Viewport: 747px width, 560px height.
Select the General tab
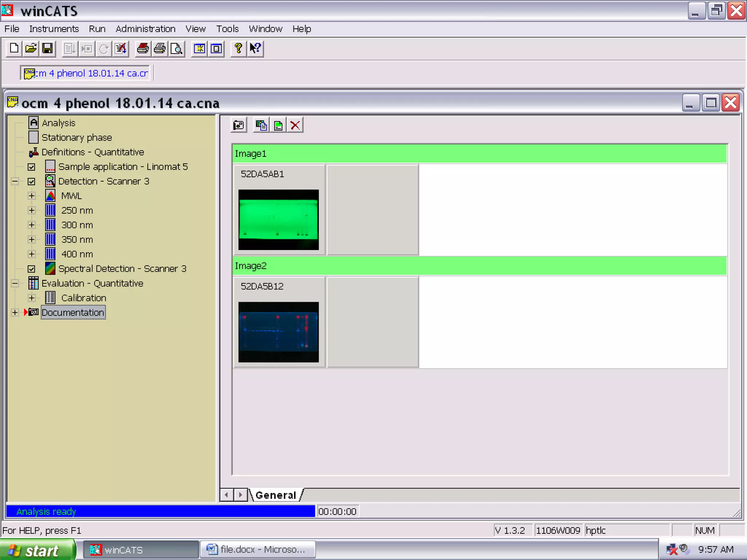pyautogui.click(x=276, y=495)
